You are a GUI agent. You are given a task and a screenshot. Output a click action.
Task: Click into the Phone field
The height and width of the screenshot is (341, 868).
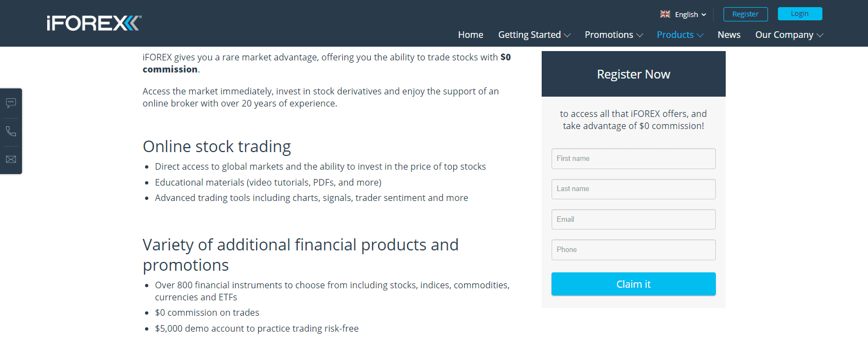point(633,250)
